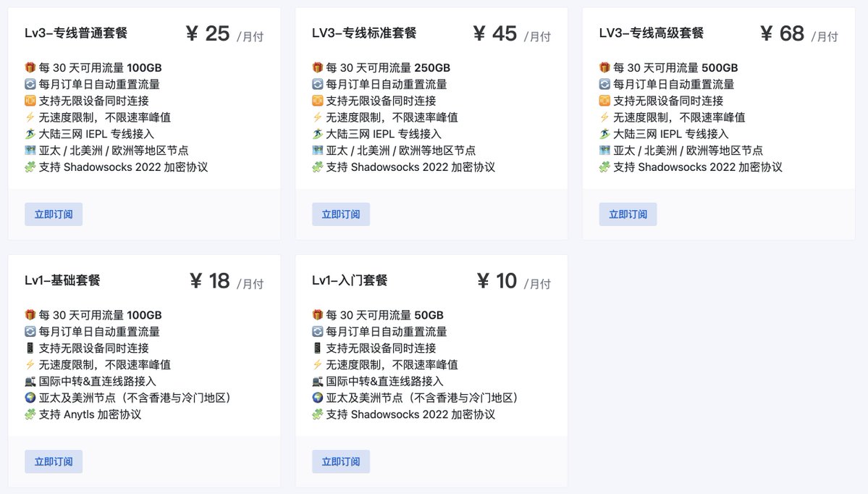Click 大陆三网 IEPL 专线接入 in LV3-专线高级套餐
The width and height of the screenshot is (868, 494).
click(670, 134)
